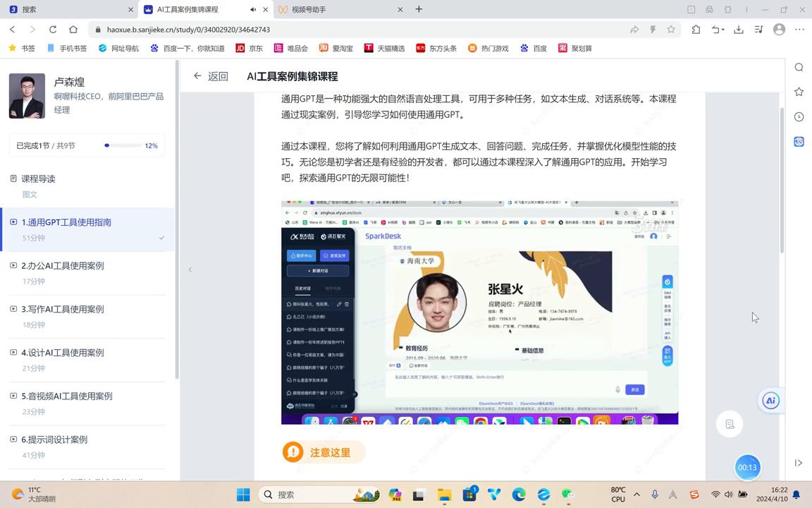Click the 返回 back link
Screen dimensions: 812x508
pos(211,76)
